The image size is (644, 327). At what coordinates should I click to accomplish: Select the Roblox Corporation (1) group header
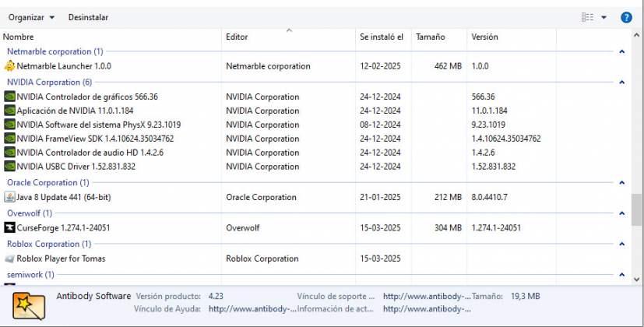49,244
